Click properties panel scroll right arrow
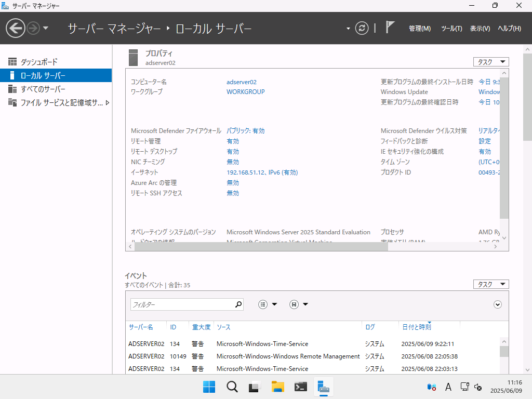The width and height of the screenshot is (532, 399). [495, 247]
